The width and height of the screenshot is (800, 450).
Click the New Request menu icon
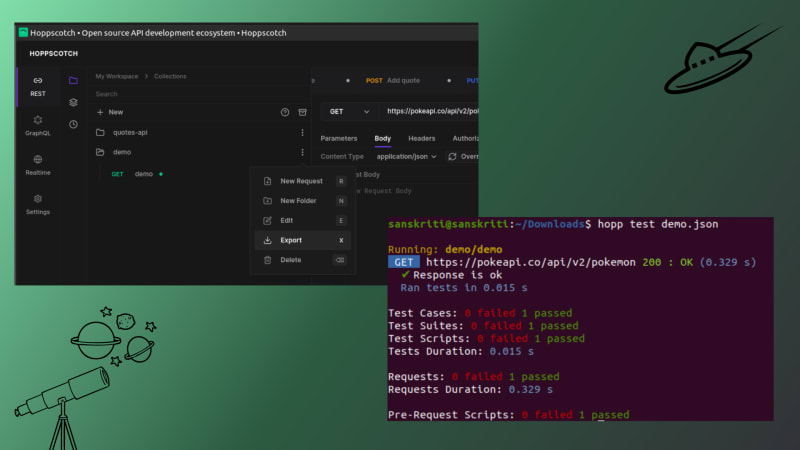click(x=267, y=181)
